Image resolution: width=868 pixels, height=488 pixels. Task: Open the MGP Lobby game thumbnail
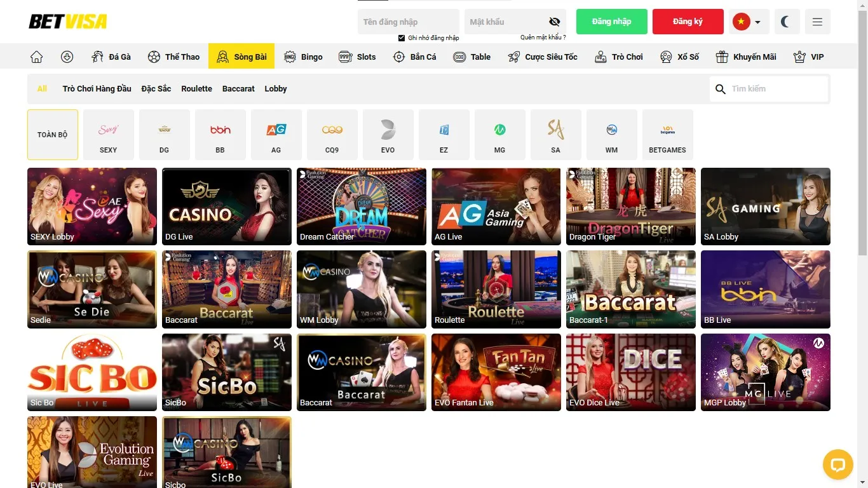766,372
